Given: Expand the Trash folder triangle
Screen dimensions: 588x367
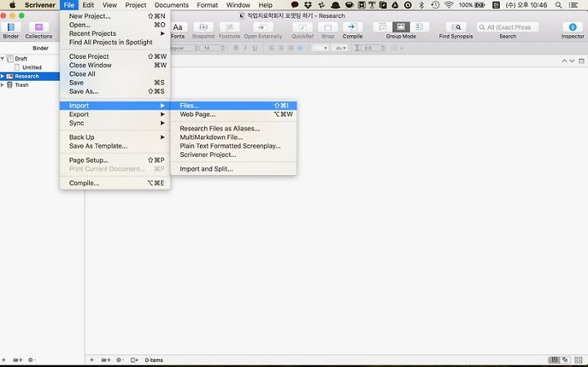Looking at the screenshot, I should 2,85.
